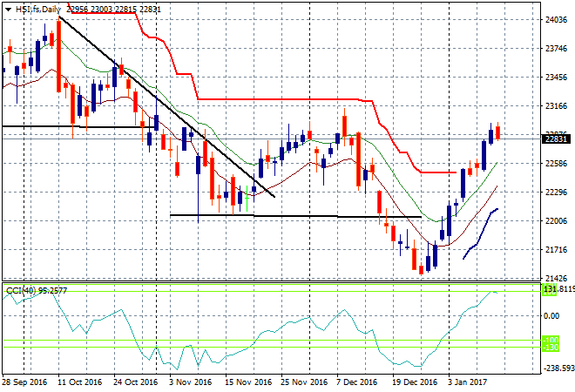Click the 24 Oct 2016 date label
This screenshot has height=392, width=575.
pos(135,382)
